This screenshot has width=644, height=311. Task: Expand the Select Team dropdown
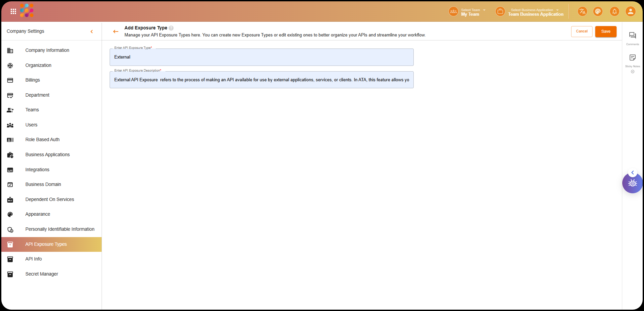click(473, 12)
